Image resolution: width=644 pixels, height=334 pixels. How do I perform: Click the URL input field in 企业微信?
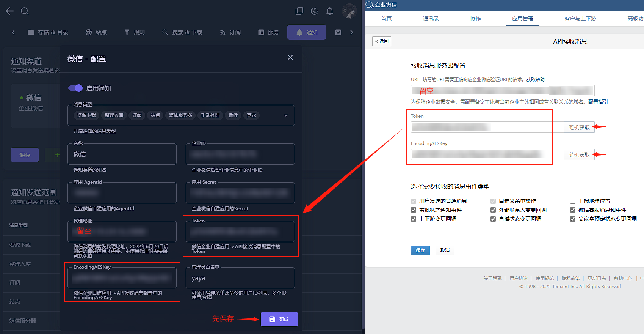503,90
